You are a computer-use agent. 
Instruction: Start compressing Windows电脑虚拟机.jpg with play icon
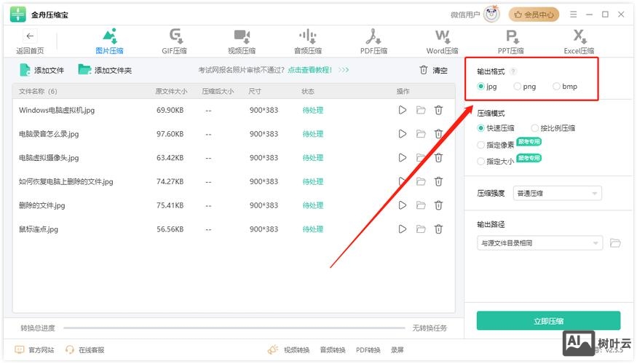click(x=402, y=110)
